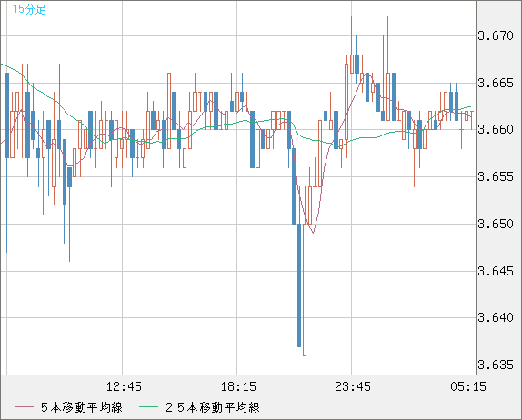This screenshot has height=420, width=522.
Task: Click the 3.670 price axis label
Action: pos(496,35)
